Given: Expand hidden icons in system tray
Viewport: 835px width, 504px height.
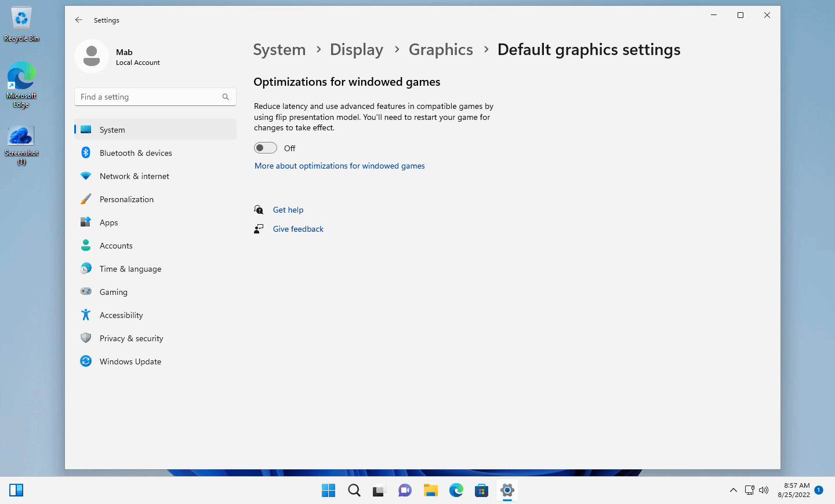Looking at the screenshot, I should click(734, 490).
